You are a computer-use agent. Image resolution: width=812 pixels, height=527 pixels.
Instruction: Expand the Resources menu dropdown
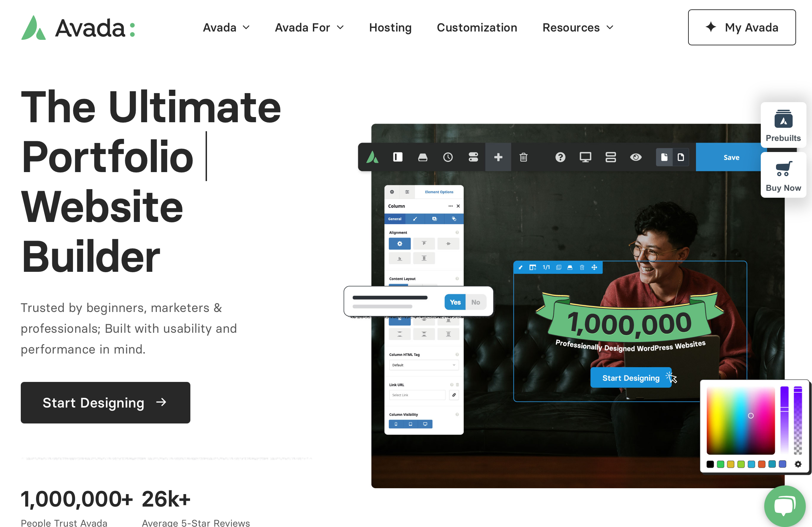(x=578, y=27)
